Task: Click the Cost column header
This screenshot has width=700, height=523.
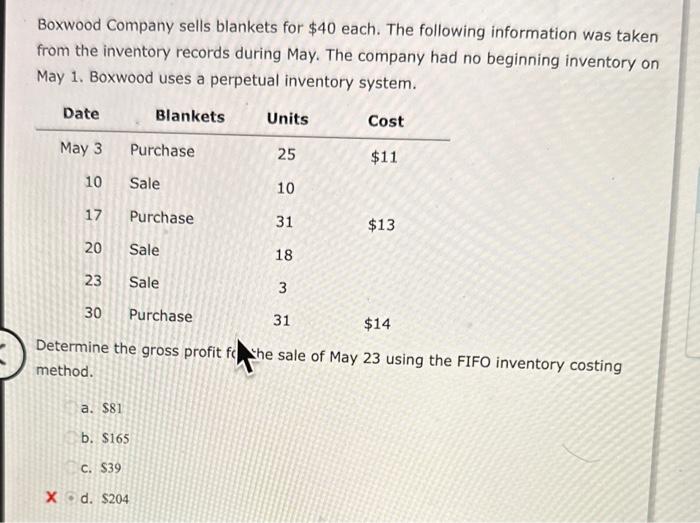Action: [x=385, y=121]
